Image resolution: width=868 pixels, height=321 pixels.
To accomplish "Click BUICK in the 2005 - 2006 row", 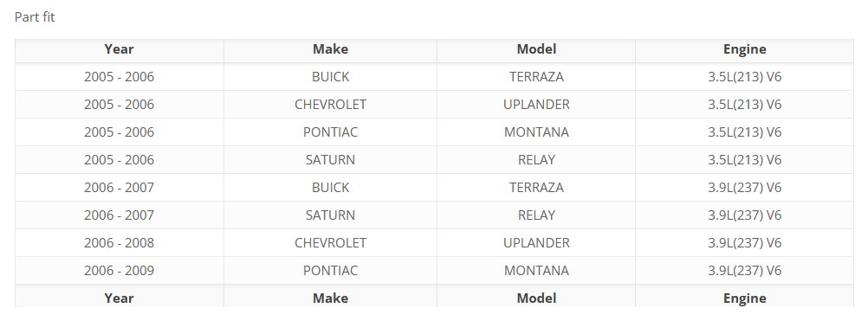I will [331, 77].
